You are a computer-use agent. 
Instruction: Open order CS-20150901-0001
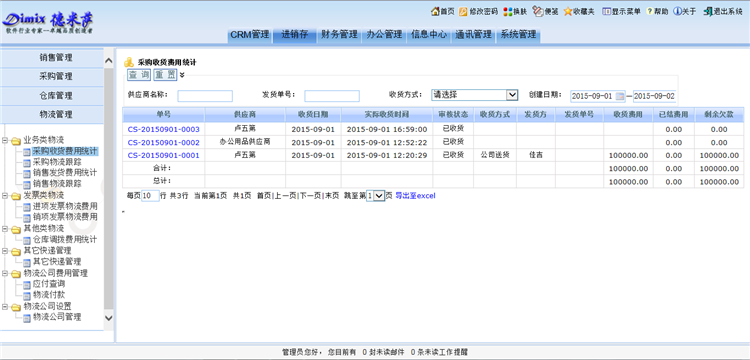point(164,155)
